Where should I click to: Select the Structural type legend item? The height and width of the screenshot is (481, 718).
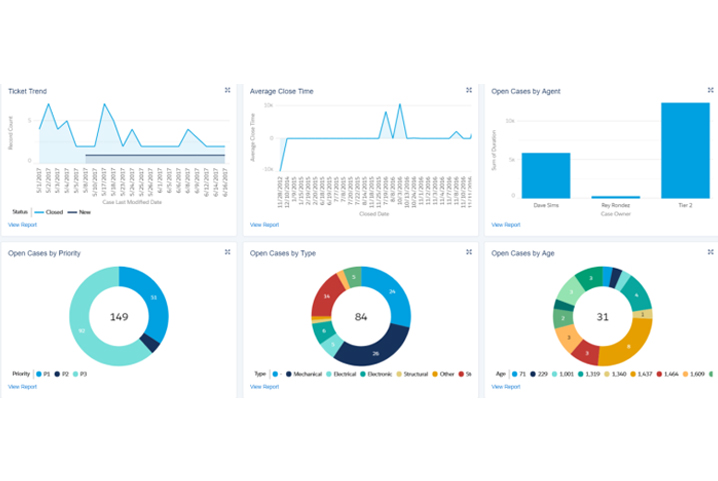click(412, 374)
